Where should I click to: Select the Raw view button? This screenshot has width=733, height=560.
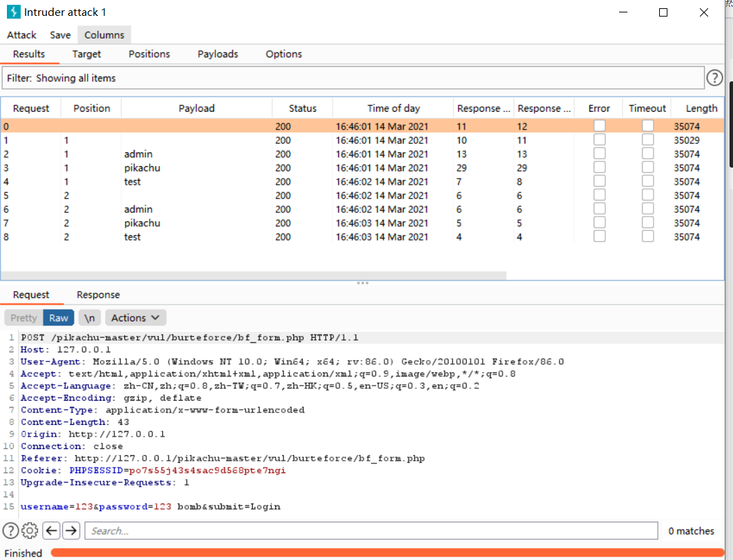[x=59, y=318]
